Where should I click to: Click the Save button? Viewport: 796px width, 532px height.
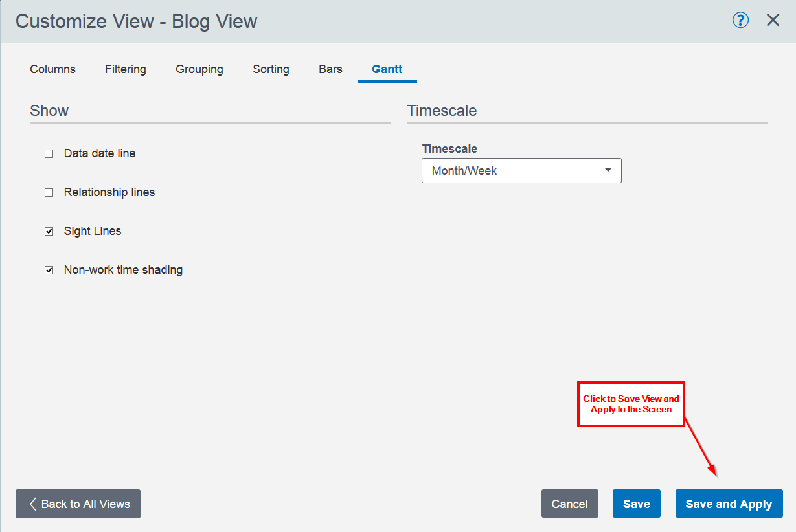click(636, 504)
